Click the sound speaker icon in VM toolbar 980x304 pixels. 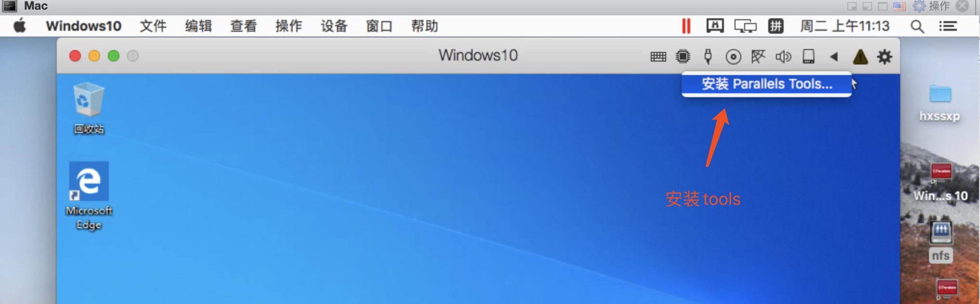783,57
